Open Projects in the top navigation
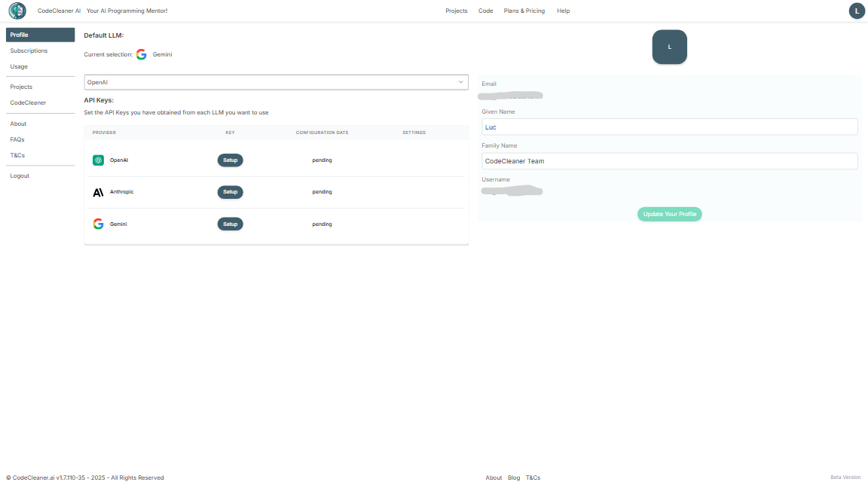This screenshot has width=868, height=488. point(456,11)
